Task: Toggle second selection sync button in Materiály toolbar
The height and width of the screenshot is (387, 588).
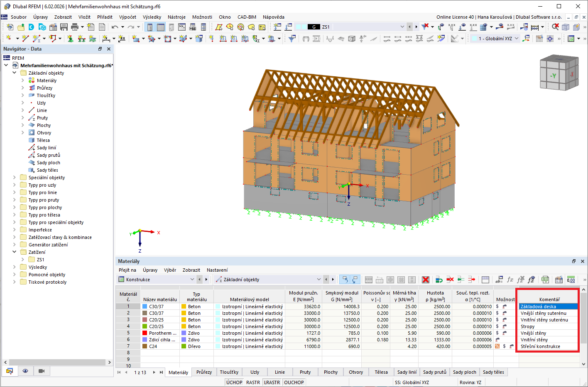Action: pos(355,280)
